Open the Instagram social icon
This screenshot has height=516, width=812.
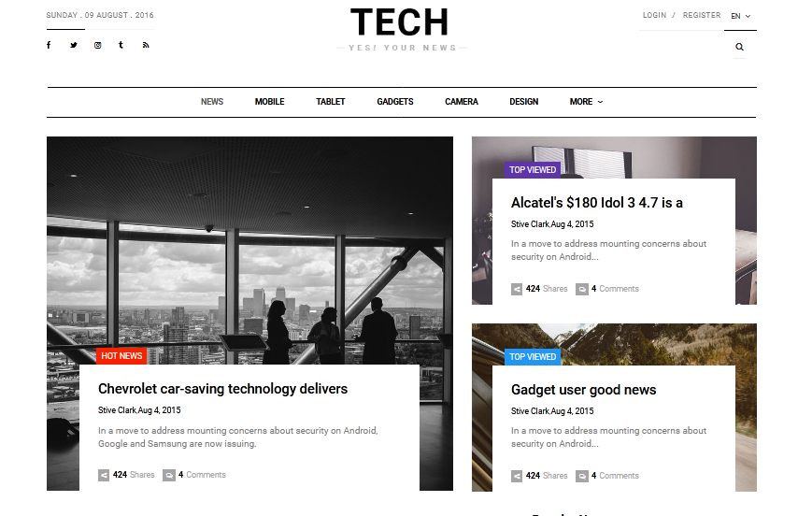click(x=97, y=45)
